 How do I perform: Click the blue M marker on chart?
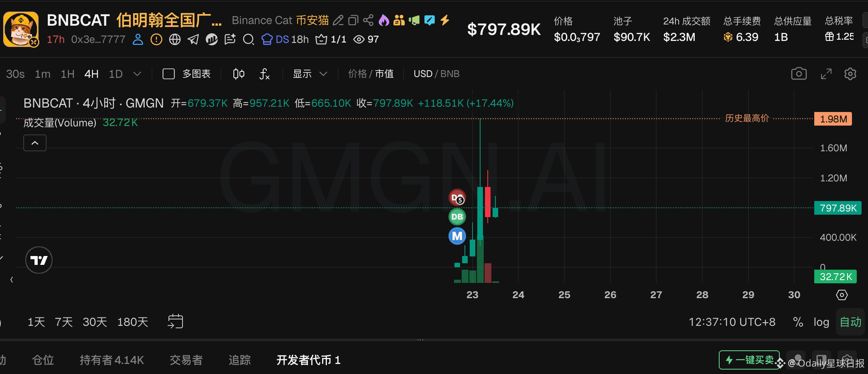point(457,236)
